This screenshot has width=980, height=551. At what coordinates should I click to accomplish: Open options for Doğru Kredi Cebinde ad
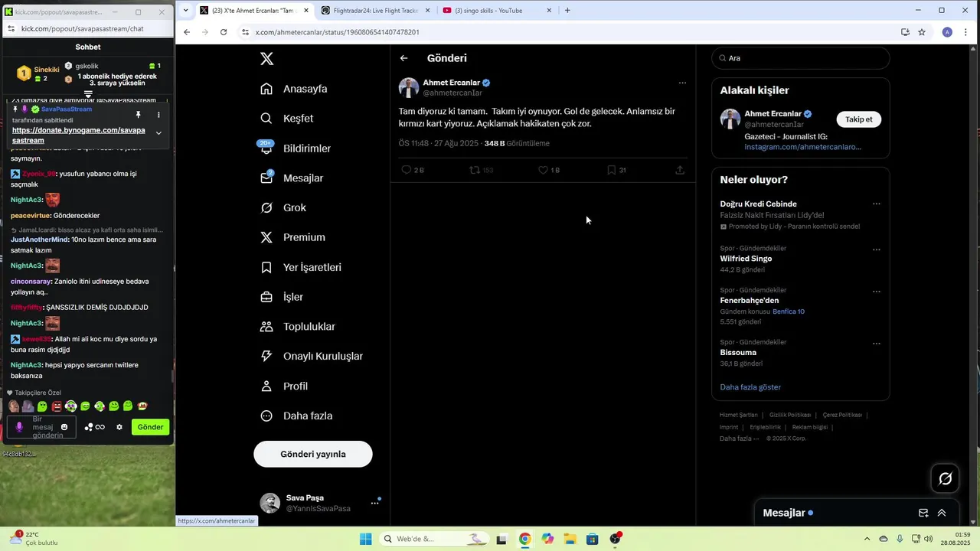coord(877,204)
